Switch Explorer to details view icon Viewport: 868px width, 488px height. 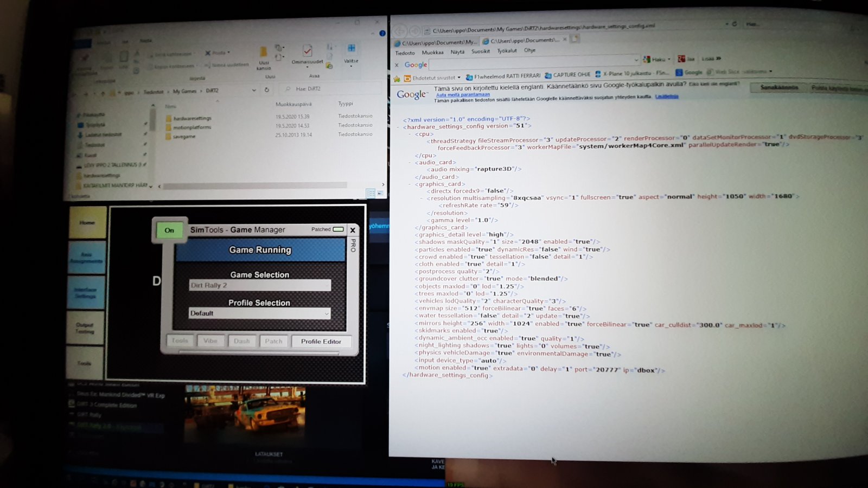coord(371,193)
